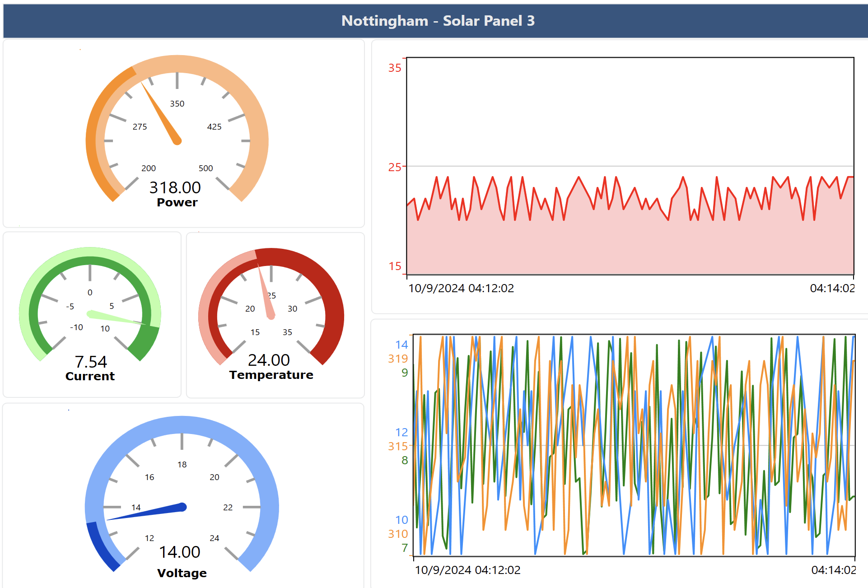
Task: Click the Temperature gauge label
Action: click(271, 375)
